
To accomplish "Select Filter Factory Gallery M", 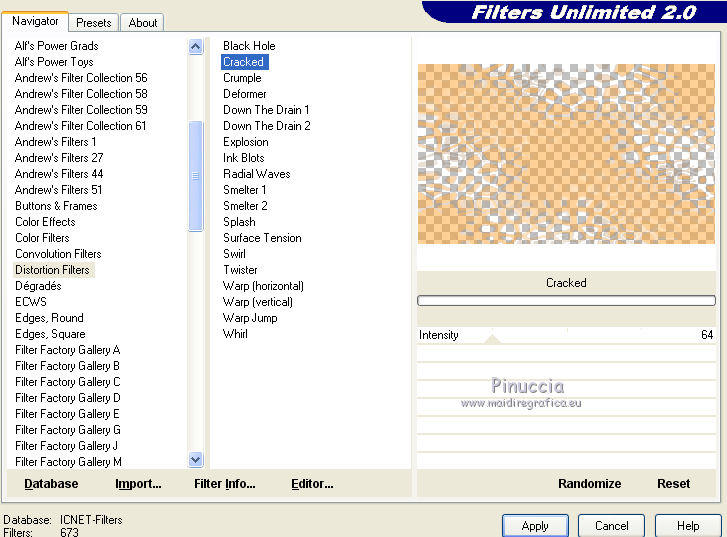I will 68,462.
